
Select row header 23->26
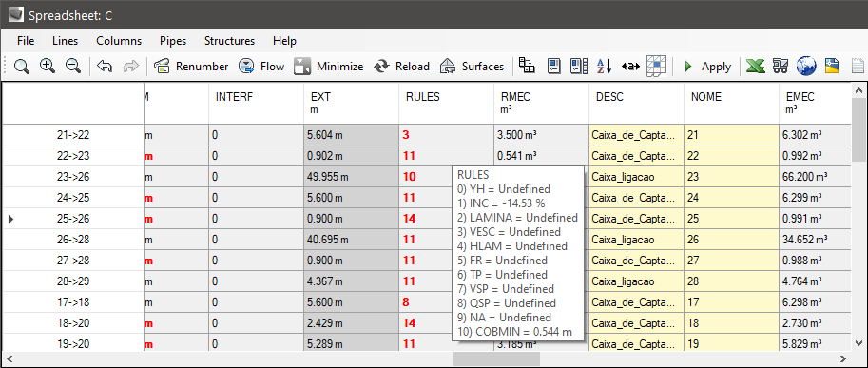(73, 177)
